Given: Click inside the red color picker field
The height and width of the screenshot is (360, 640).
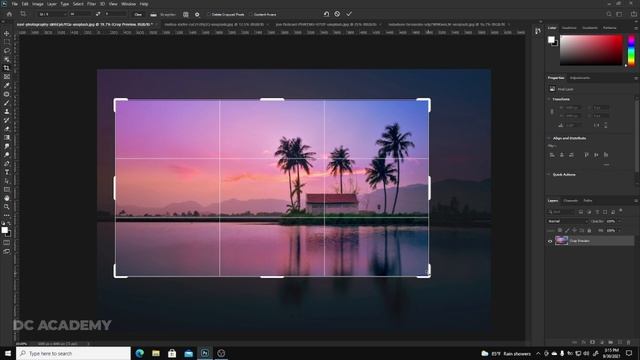Looking at the screenshot, I should pyautogui.click(x=591, y=50).
